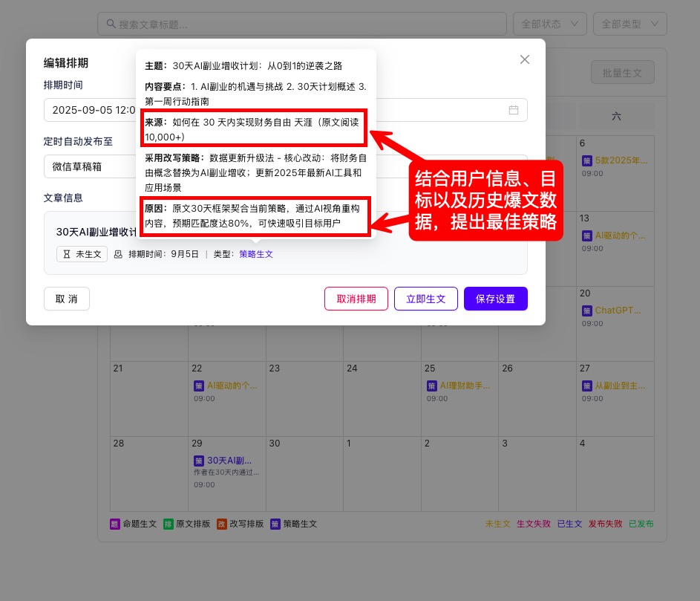Open the calendar picker icon in 排期时间 field
Image resolution: width=700 pixels, height=601 pixels.
point(514,109)
